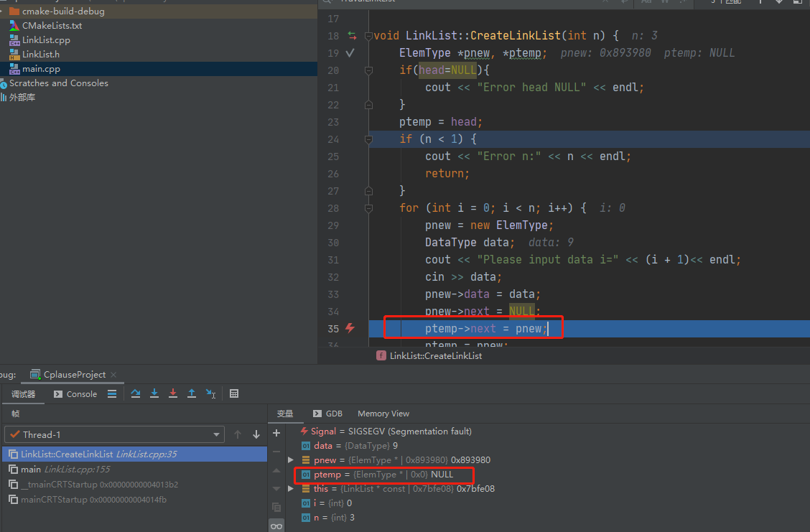810x532 pixels.
Task: Click the Step Into debugger icon
Action: tap(154, 393)
